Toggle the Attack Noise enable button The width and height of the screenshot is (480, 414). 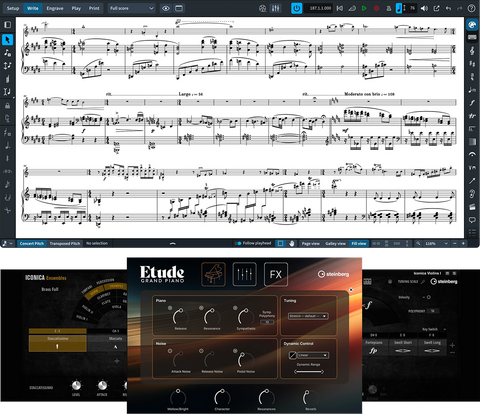[x=170, y=351]
